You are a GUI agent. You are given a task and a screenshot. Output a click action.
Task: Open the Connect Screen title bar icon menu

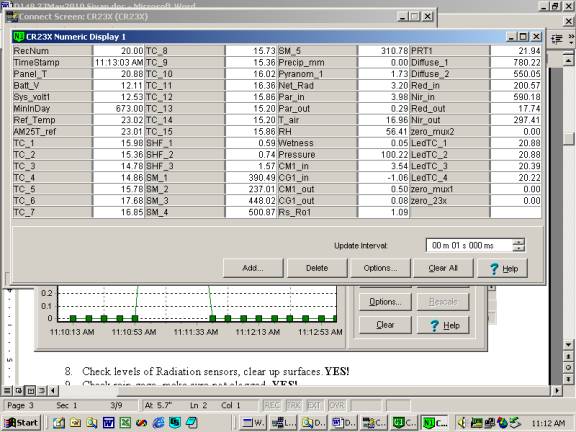pyautogui.click(x=12, y=17)
